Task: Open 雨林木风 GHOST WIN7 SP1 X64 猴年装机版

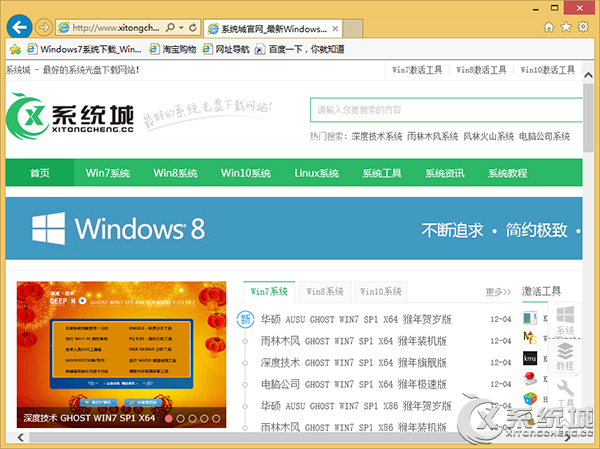Action: (x=354, y=341)
